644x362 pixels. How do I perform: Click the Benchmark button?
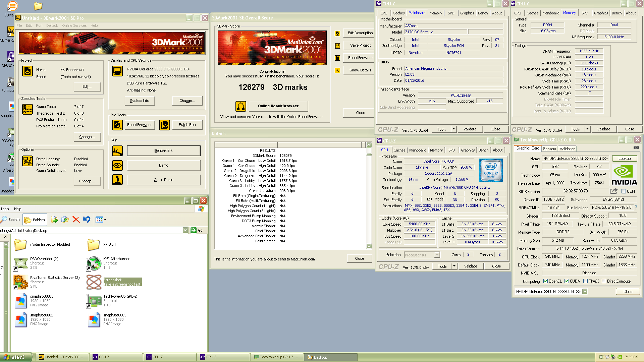pyautogui.click(x=164, y=151)
